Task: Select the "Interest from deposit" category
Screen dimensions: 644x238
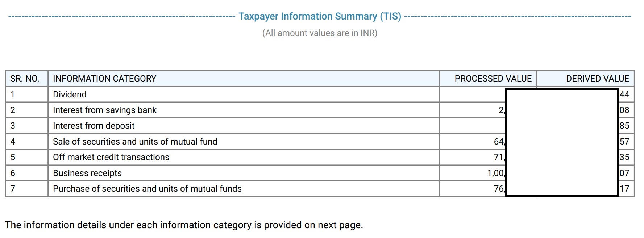Action: [x=94, y=126]
